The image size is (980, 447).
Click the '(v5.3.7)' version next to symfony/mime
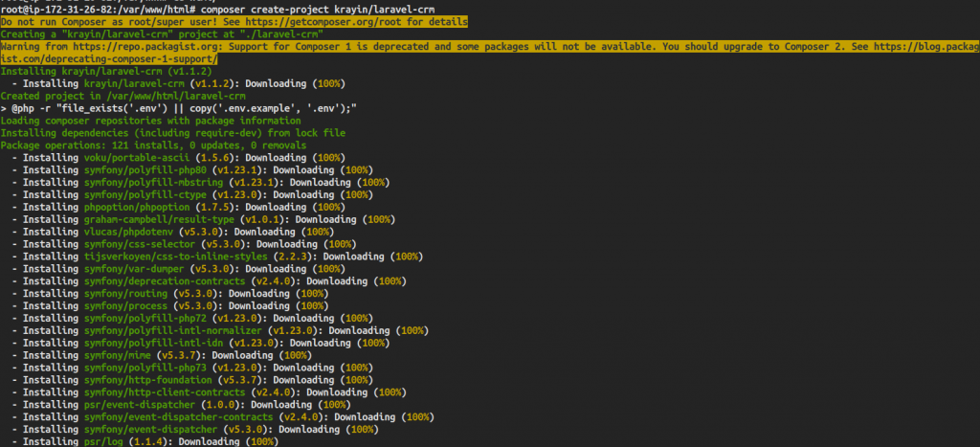click(x=179, y=355)
